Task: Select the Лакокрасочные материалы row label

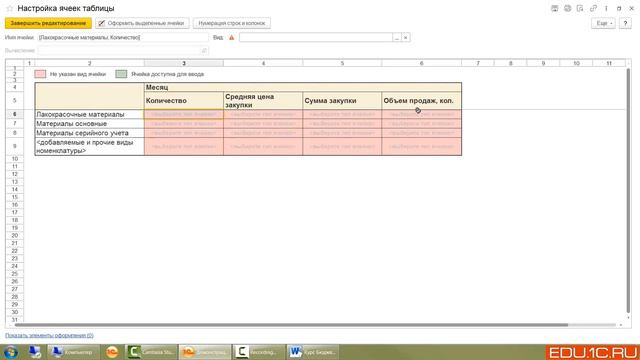Action: pyautogui.click(x=89, y=114)
